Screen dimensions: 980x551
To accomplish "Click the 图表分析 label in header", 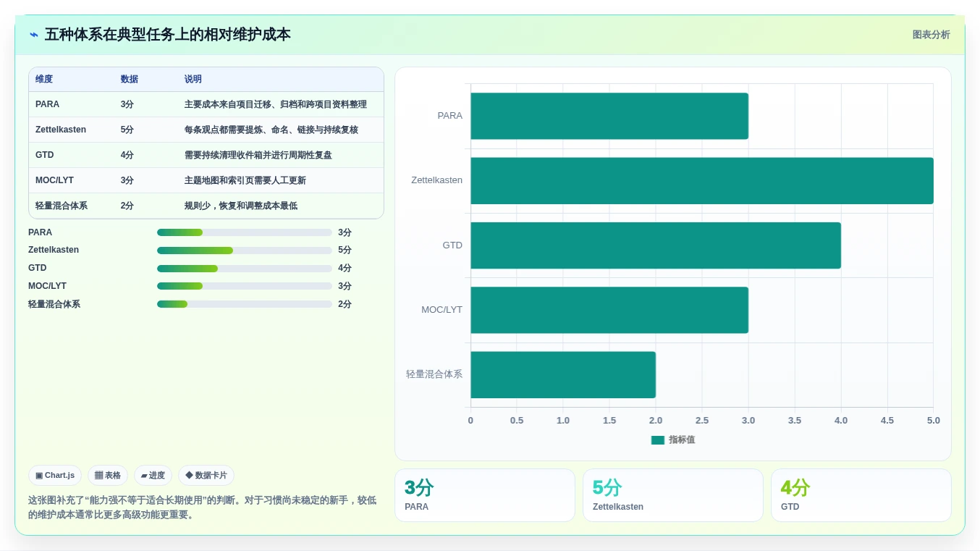I will click(931, 35).
